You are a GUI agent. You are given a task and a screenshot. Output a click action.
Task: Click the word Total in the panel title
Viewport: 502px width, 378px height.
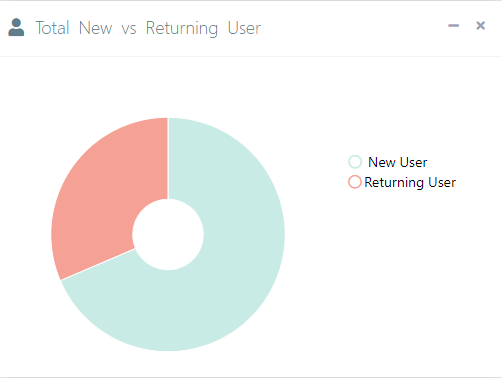tap(52, 28)
